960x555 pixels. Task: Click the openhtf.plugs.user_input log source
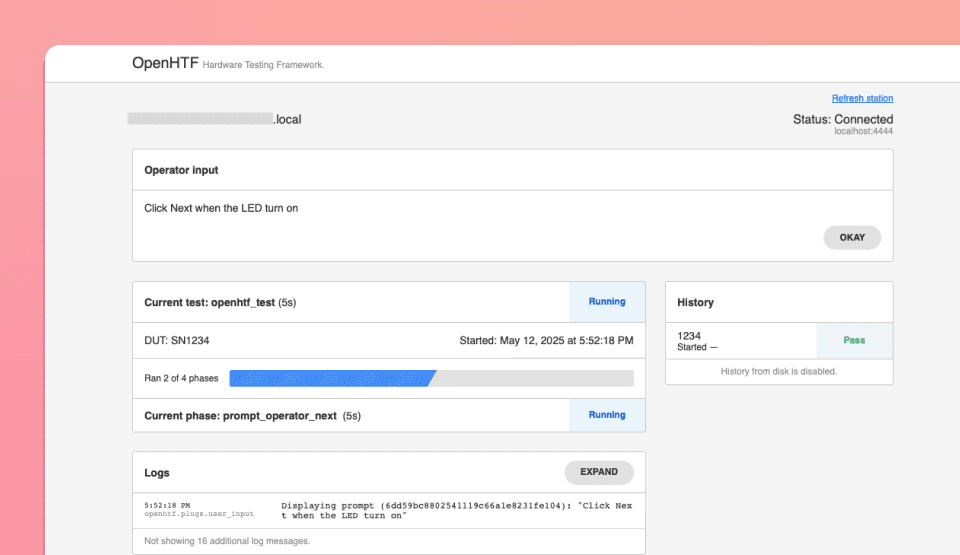(x=199, y=514)
